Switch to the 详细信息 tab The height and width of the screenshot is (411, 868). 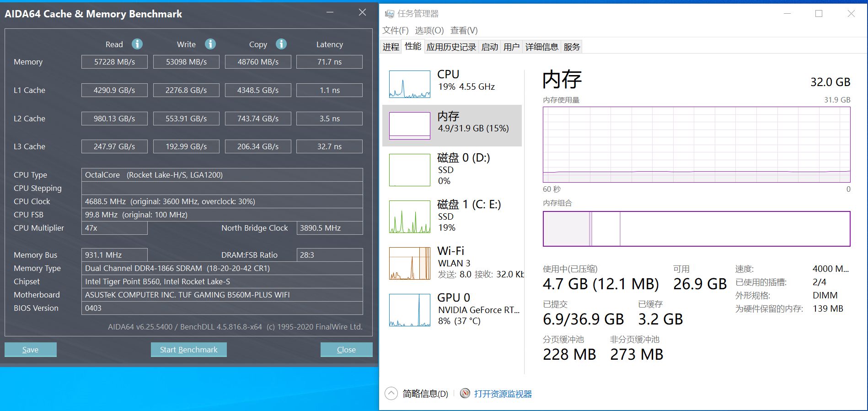pos(542,47)
